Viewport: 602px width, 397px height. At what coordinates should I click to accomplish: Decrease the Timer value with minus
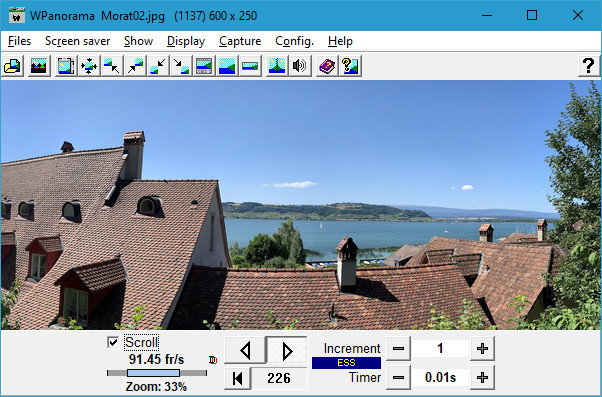399,377
